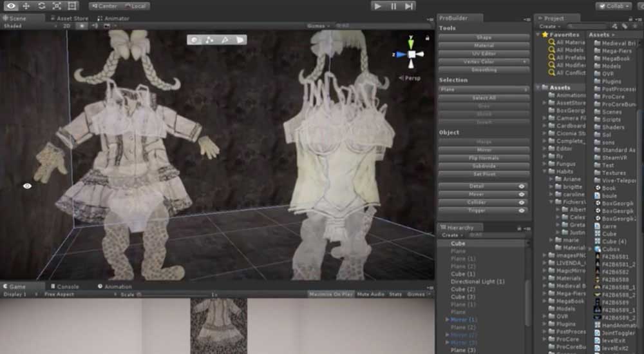Select the Rotate tool in the toolbar
The image size is (644, 354).
pos(41,6)
